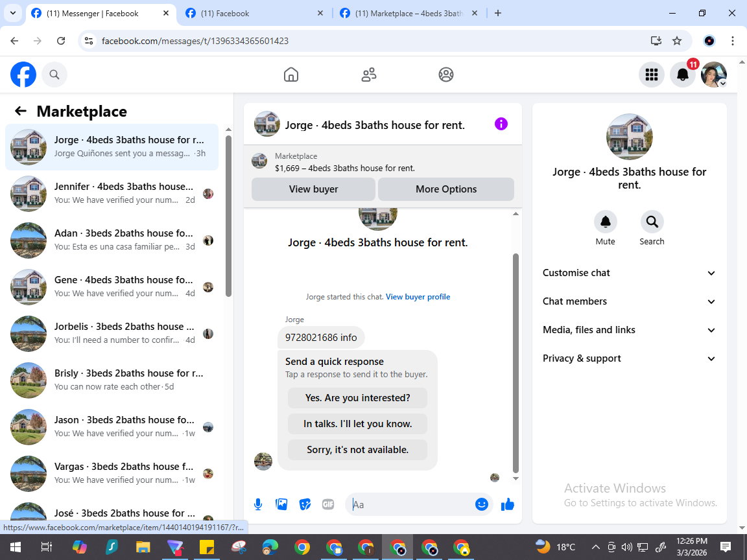Expand the Customise chat section
The width and height of the screenshot is (747, 560).
point(630,273)
